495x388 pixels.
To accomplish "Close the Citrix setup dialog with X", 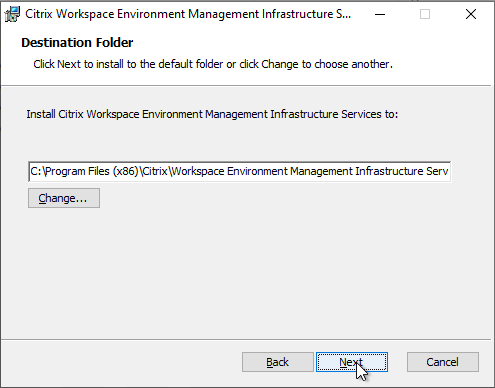I will 471,14.
